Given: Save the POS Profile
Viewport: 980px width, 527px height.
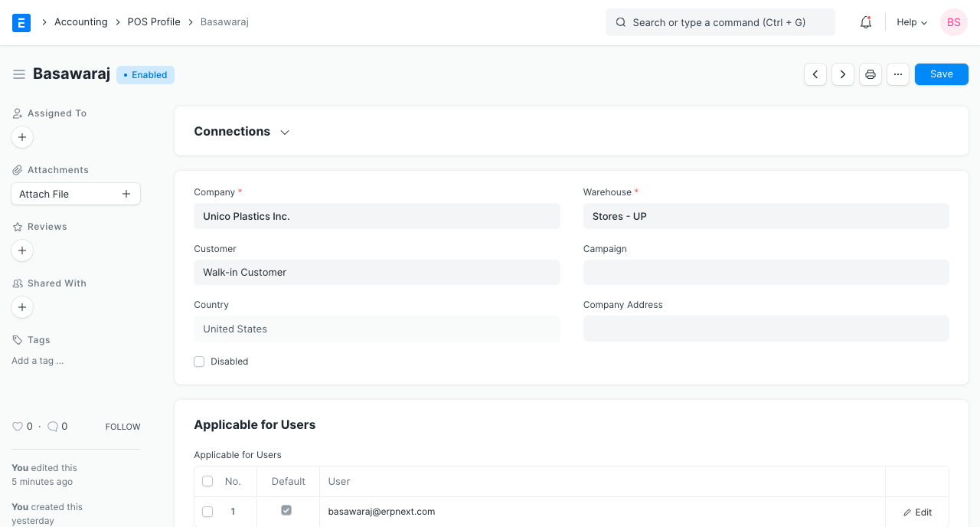Looking at the screenshot, I should (x=941, y=74).
